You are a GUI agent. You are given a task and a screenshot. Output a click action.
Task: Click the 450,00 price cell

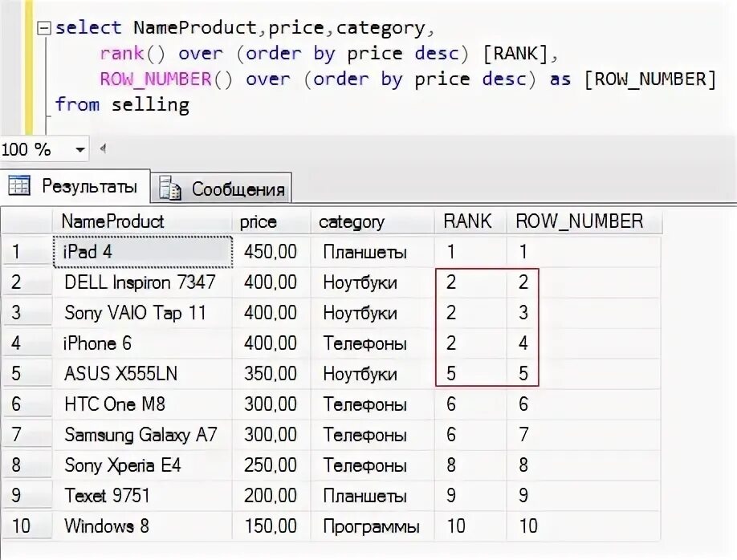tap(271, 252)
